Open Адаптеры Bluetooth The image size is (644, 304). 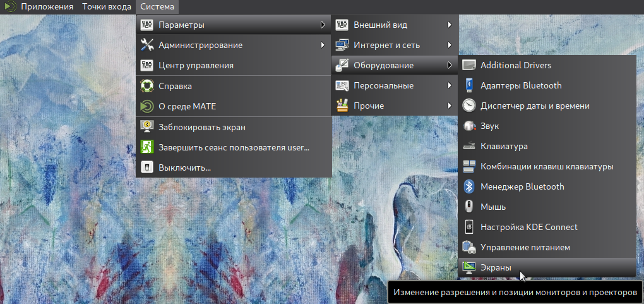(547, 85)
